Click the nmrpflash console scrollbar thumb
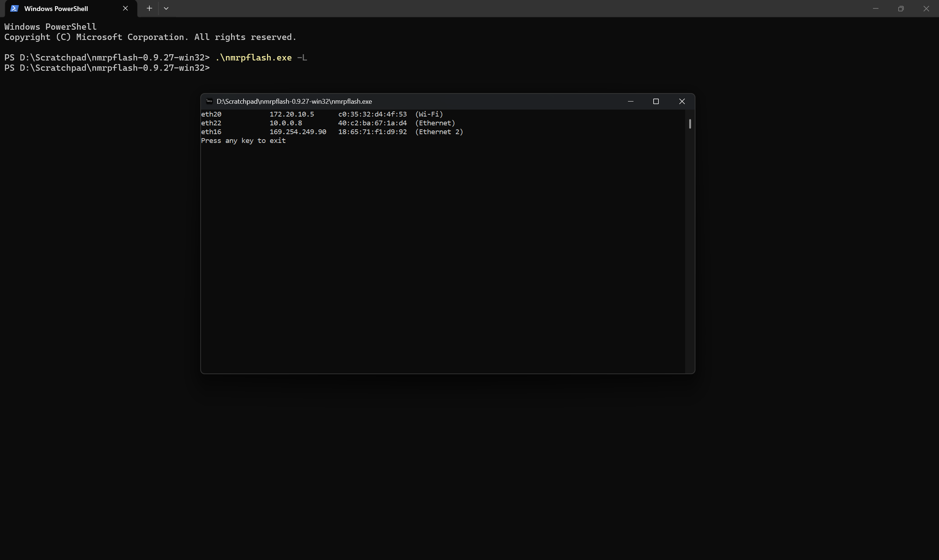Image resolution: width=939 pixels, height=560 pixels. [x=690, y=124]
